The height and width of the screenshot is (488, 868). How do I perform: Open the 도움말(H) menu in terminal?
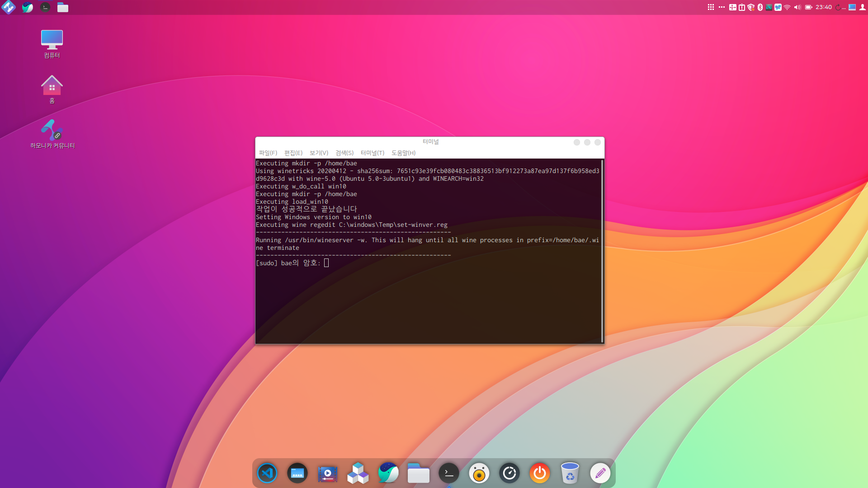click(404, 153)
